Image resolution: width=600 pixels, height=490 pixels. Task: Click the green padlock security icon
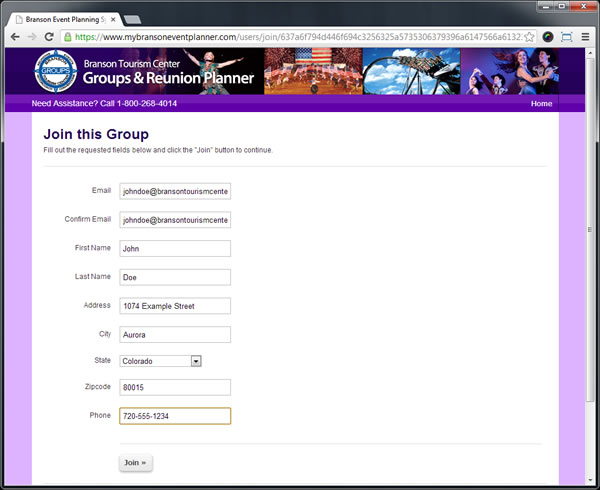(68, 37)
